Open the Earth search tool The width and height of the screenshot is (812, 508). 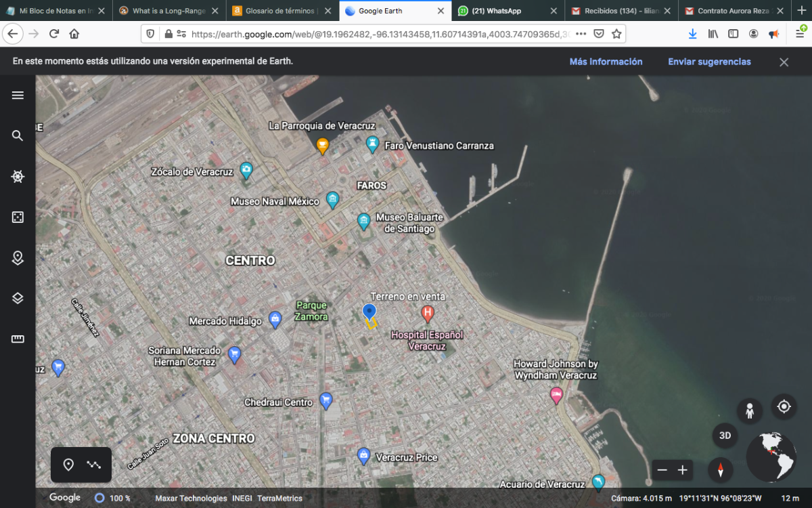(18, 136)
